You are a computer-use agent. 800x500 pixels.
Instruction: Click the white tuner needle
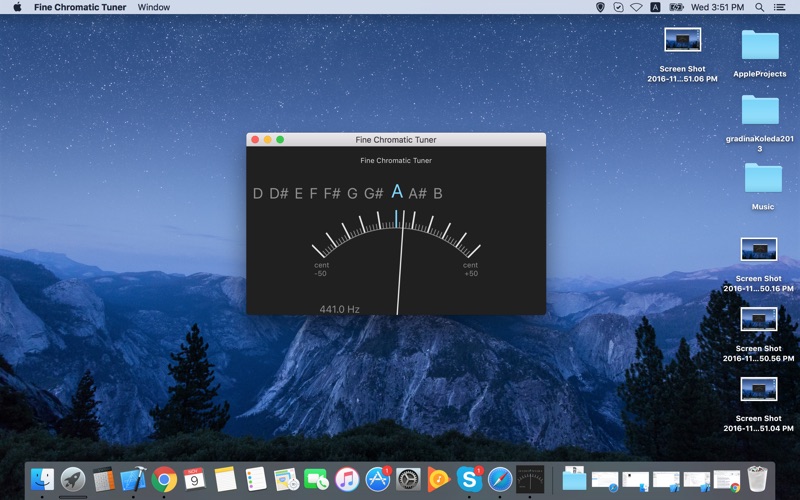point(401,262)
